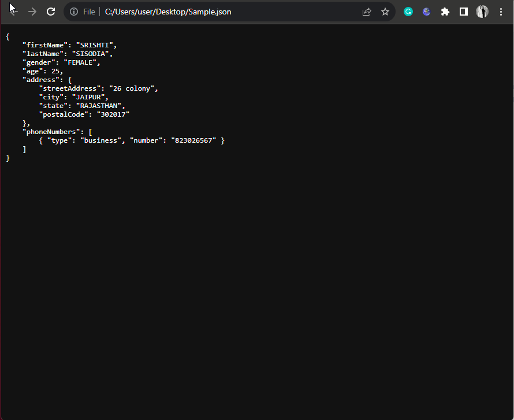Click the "streetAddress": "26 colony" line

tap(98, 88)
